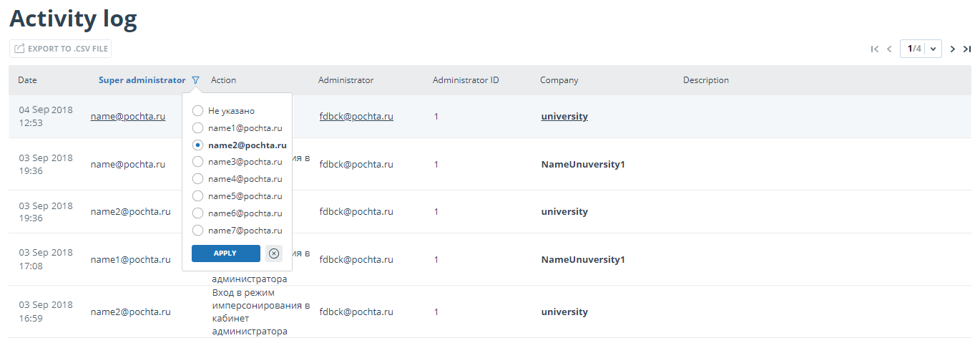Go to the next page arrow

[952, 49]
